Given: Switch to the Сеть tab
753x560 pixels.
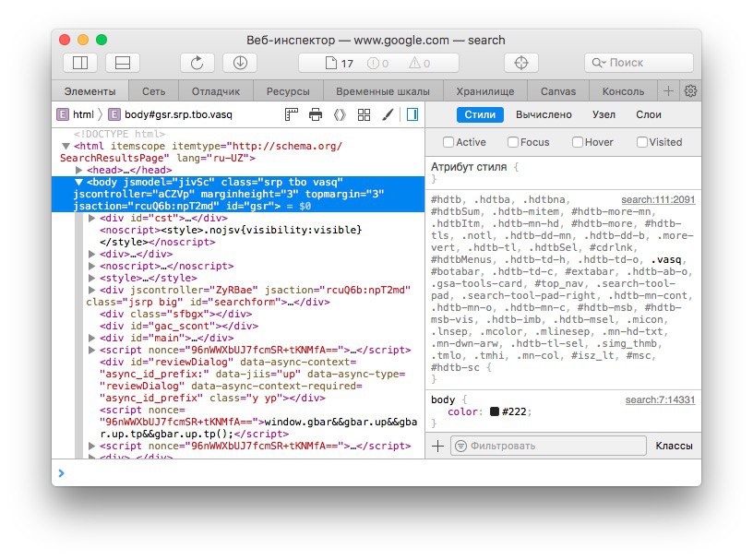Looking at the screenshot, I should (x=154, y=90).
